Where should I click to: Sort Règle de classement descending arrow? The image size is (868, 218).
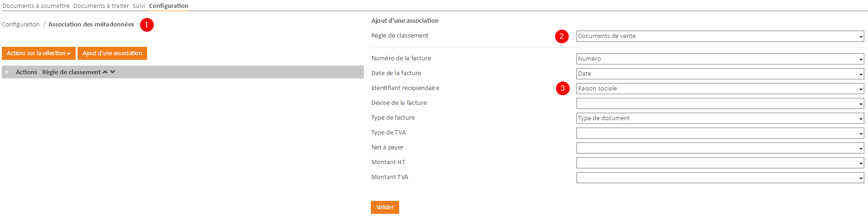point(112,72)
